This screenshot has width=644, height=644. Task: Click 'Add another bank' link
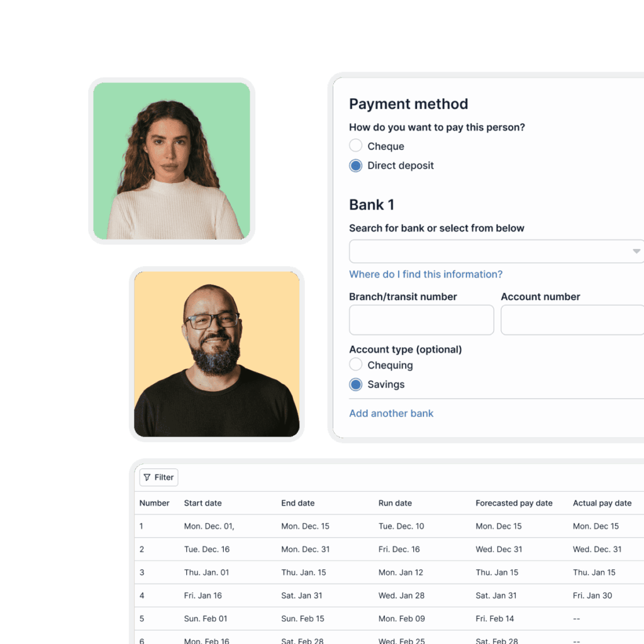(391, 413)
